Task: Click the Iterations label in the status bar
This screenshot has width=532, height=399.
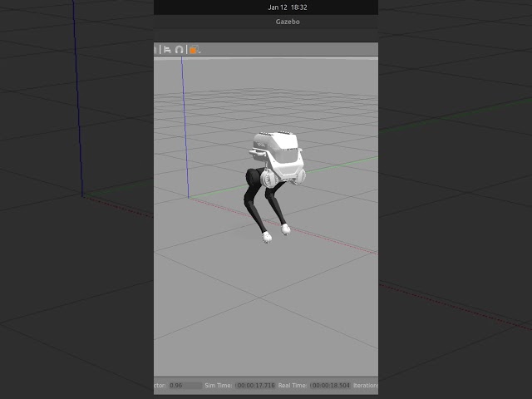Action: point(366,386)
